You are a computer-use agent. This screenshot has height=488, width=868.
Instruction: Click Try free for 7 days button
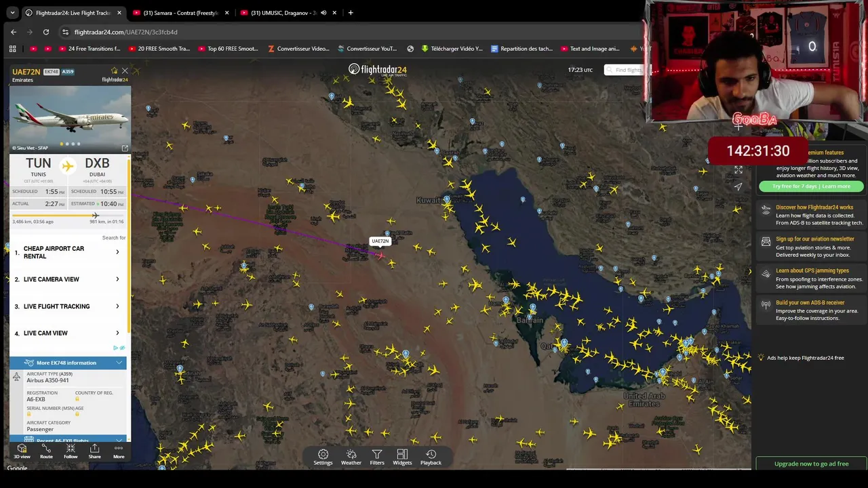pyautogui.click(x=811, y=186)
